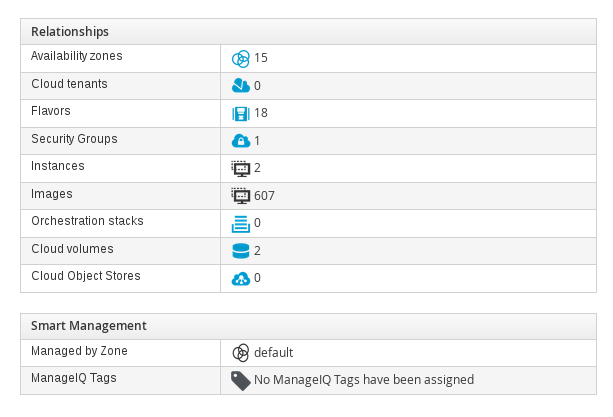Viewport: 613px width, 417px height.
Task: Open the 607 images count link
Action: [x=264, y=196]
